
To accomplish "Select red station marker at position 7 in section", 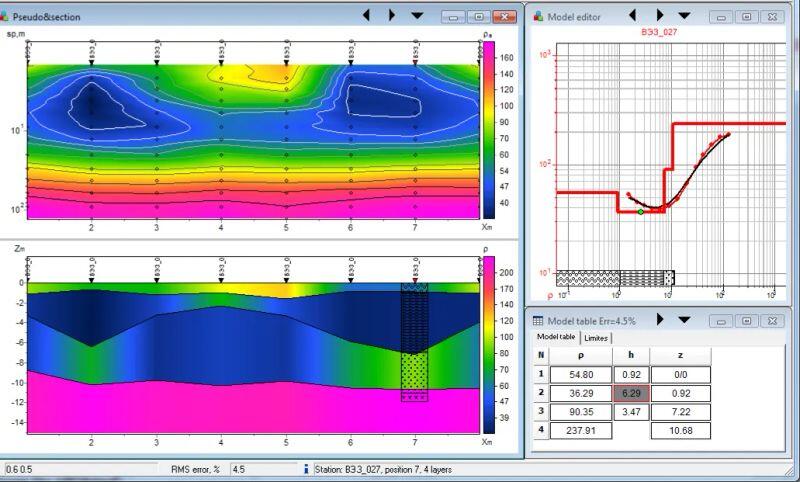I will 415,282.
